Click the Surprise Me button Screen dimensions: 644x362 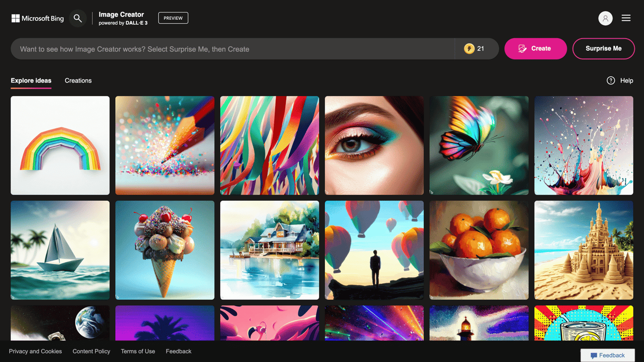click(x=603, y=48)
